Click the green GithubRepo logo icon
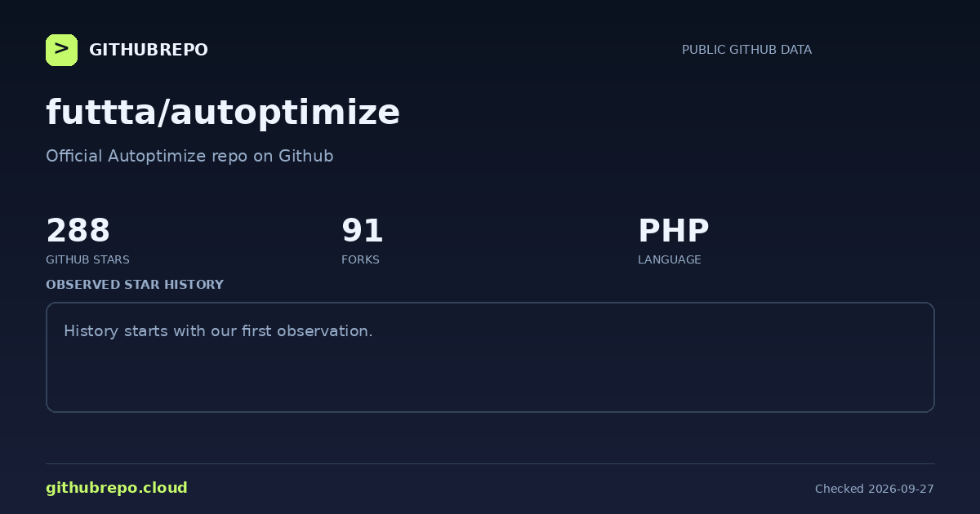 (61, 50)
